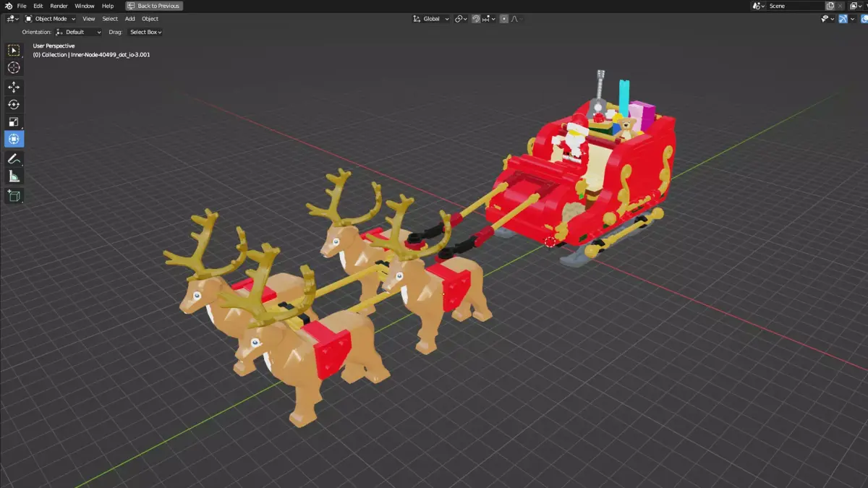Choose the Add Cube tool

14,195
